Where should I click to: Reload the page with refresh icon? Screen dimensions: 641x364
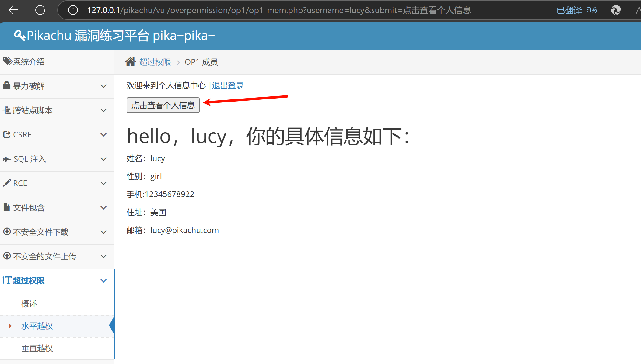(x=40, y=10)
